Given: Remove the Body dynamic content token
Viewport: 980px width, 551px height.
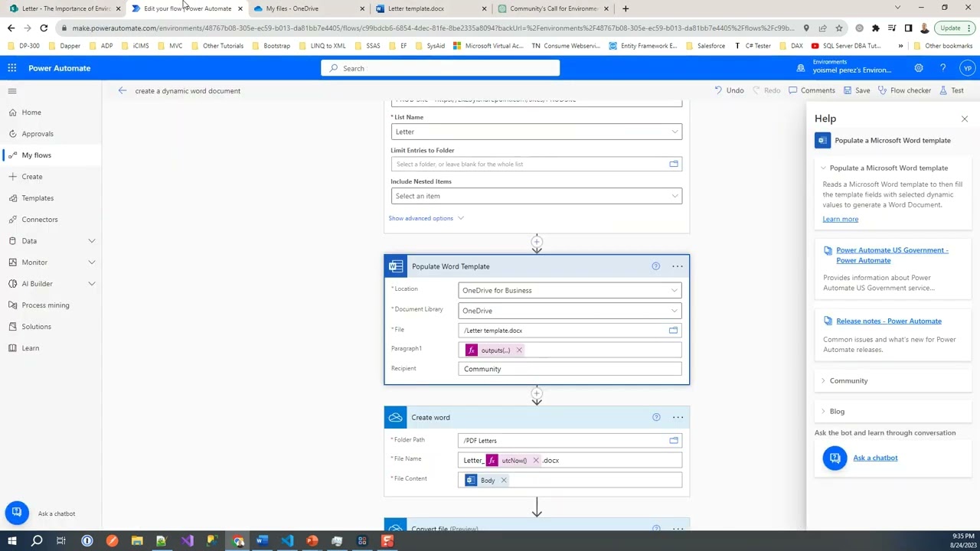Looking at the screenshot, I should click(503, 481).
